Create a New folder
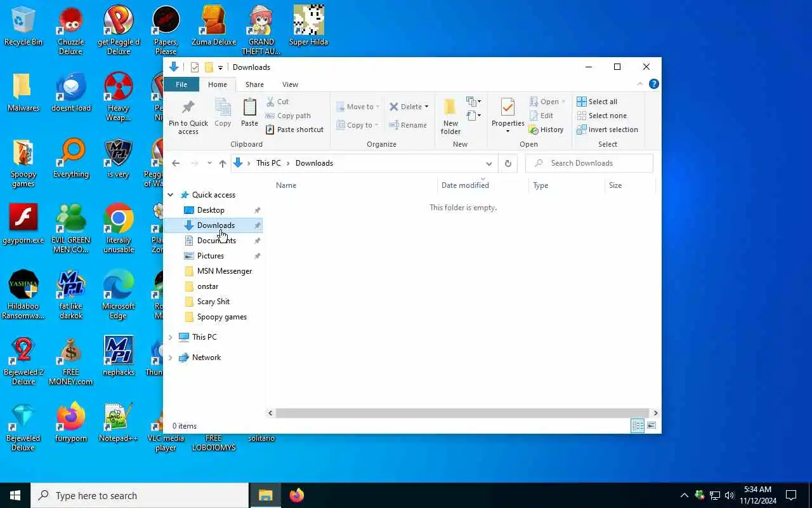This screenshot has height=508, width=812. 450,117
